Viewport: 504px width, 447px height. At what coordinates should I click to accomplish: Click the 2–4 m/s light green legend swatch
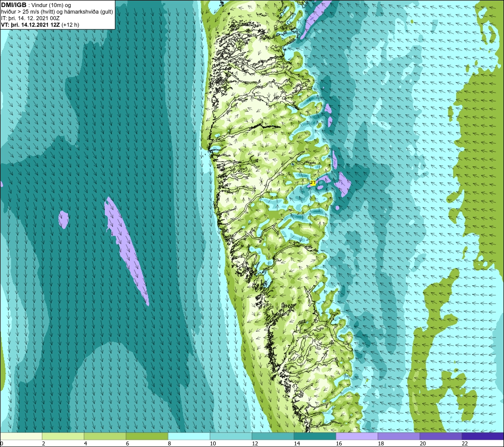click(x=63, y=436)
